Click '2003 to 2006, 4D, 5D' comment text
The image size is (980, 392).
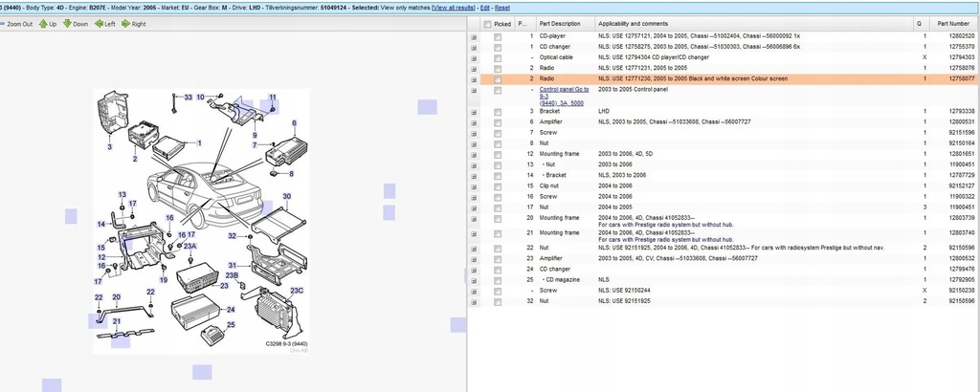click(626, 154)
